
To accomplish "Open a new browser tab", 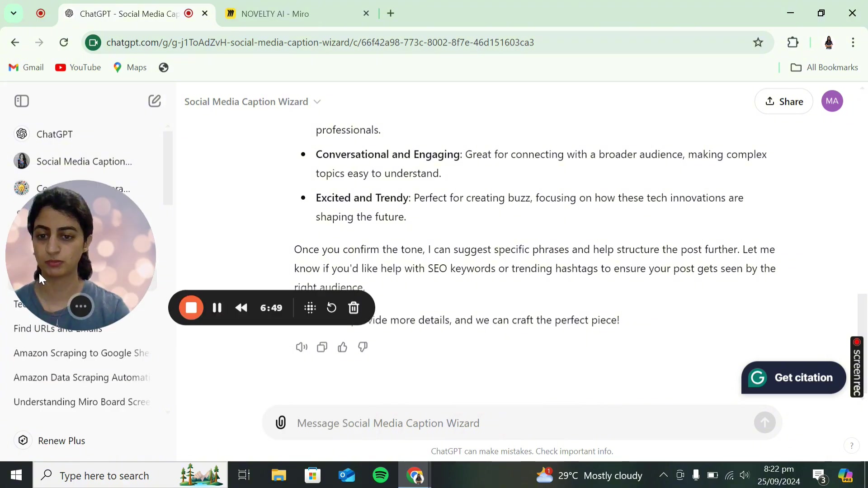I will coord(391,14).
